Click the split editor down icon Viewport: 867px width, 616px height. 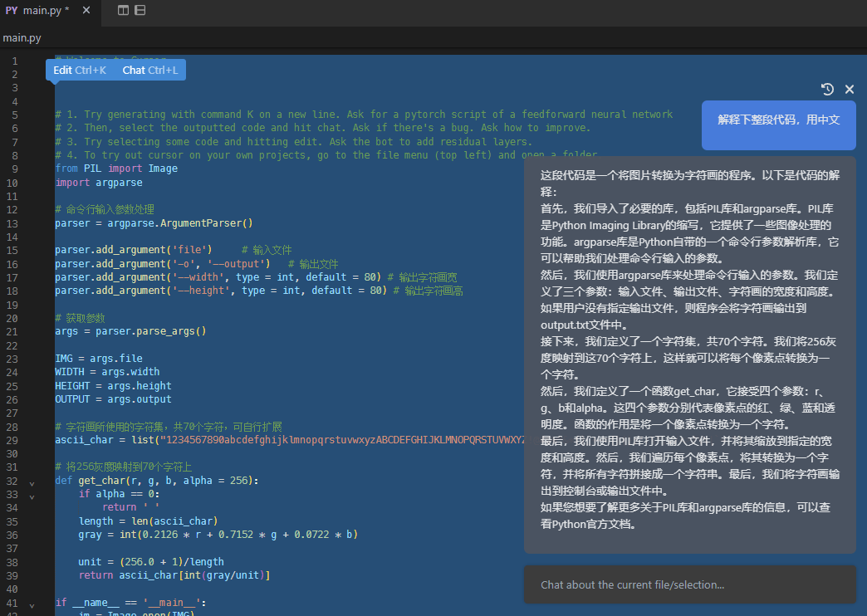[140, 10]
